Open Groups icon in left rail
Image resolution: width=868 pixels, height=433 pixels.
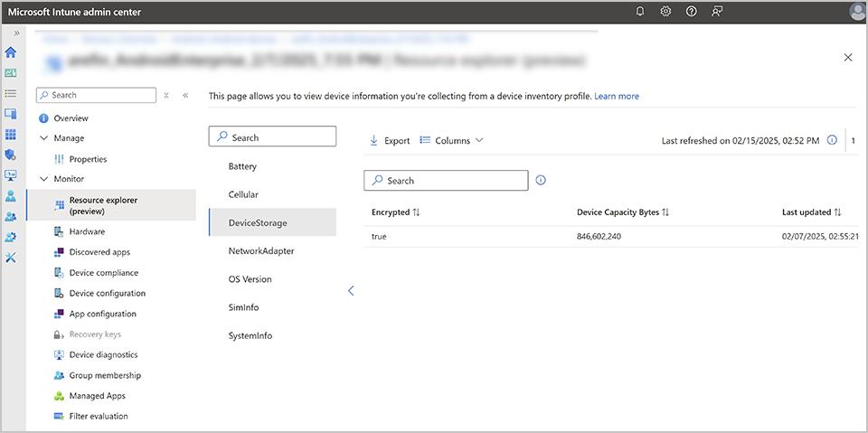point(11,217)
